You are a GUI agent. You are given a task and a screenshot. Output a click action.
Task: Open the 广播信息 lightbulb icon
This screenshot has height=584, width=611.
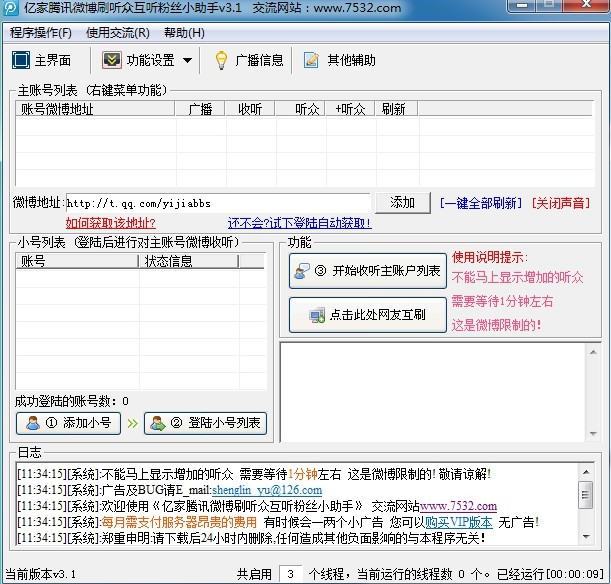(221, 60)
